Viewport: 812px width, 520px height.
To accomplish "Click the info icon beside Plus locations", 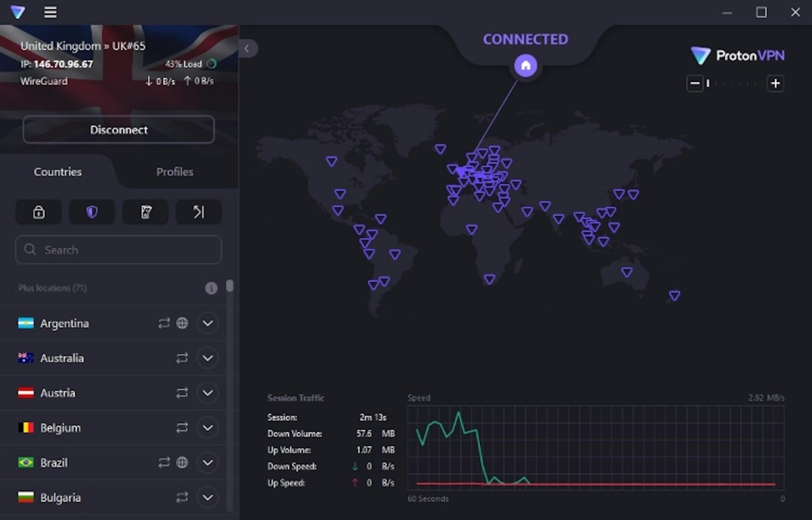I will pos(211,288).
